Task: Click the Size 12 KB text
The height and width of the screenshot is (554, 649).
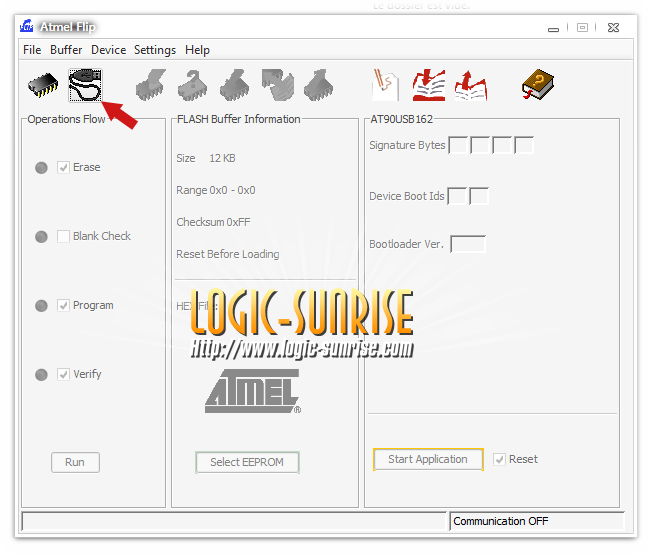Action: coord(206,158)
